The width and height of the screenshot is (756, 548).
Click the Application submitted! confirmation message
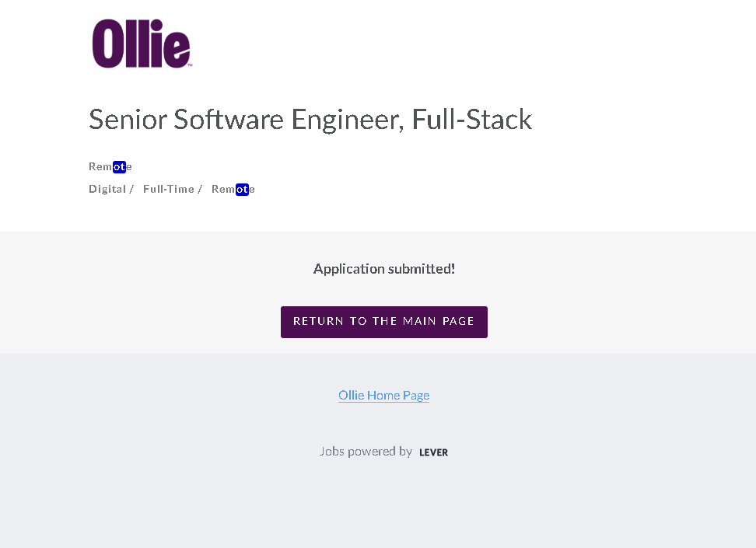[x=383, y=269]
